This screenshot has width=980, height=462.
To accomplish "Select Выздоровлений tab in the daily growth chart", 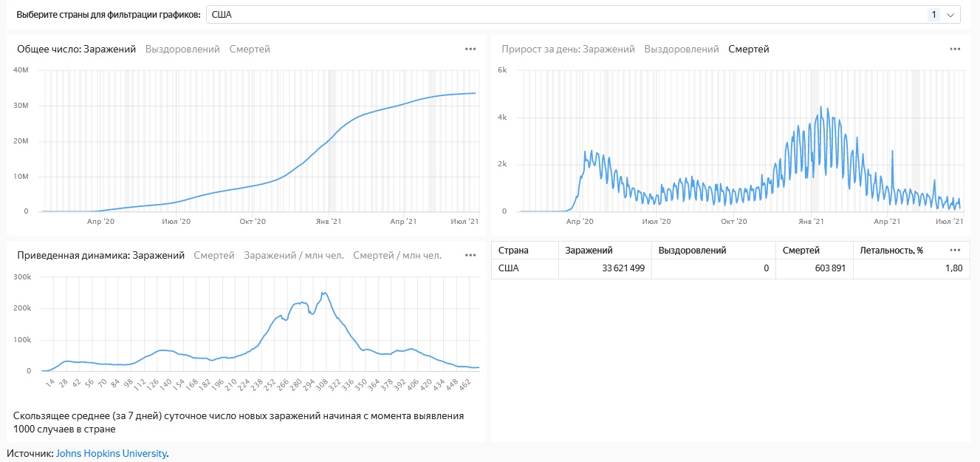I will coord(681,50).
